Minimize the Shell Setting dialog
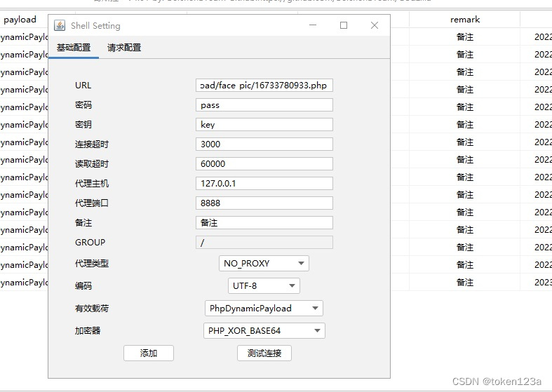Screen dimensions: 552x392 [313, 25]
